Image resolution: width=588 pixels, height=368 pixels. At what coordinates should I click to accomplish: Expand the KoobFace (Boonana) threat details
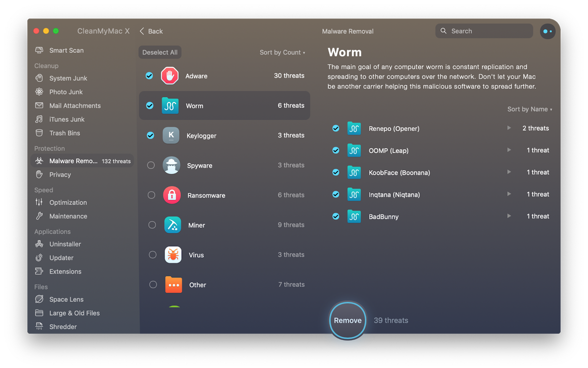click(509, 172)
